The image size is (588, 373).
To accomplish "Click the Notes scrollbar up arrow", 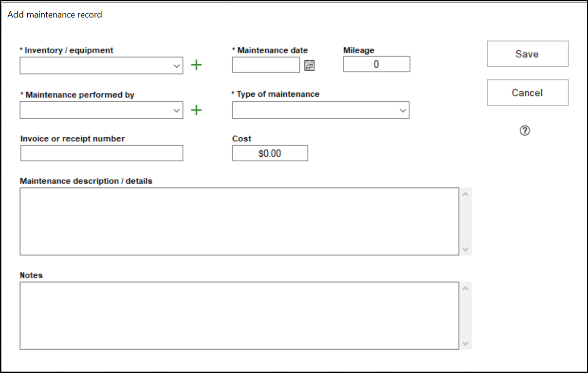I will tap(465, 288).
